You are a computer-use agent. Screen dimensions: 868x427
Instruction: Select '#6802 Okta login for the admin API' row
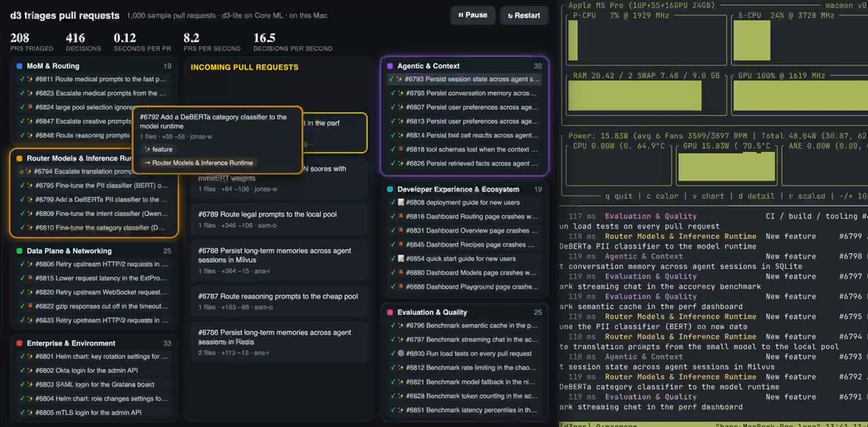pos(94,371)
